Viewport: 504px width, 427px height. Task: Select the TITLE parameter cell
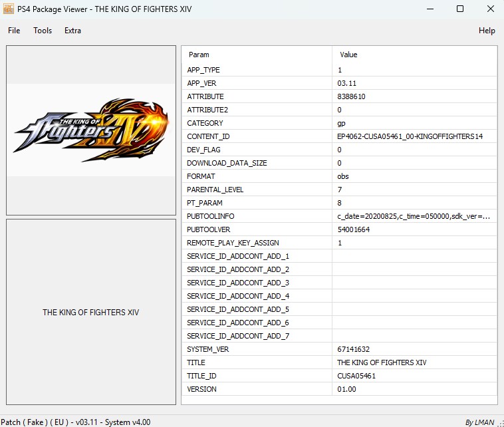click(x=257, y=362)
